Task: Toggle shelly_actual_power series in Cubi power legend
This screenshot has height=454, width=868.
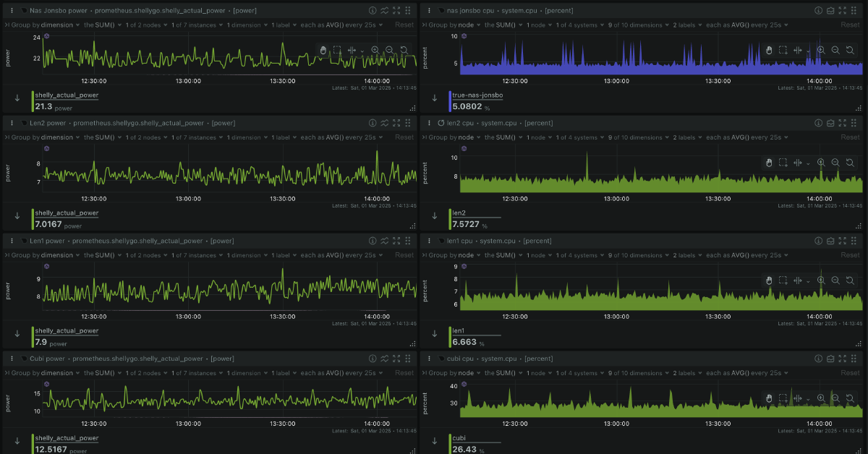Action: (67, 437)
